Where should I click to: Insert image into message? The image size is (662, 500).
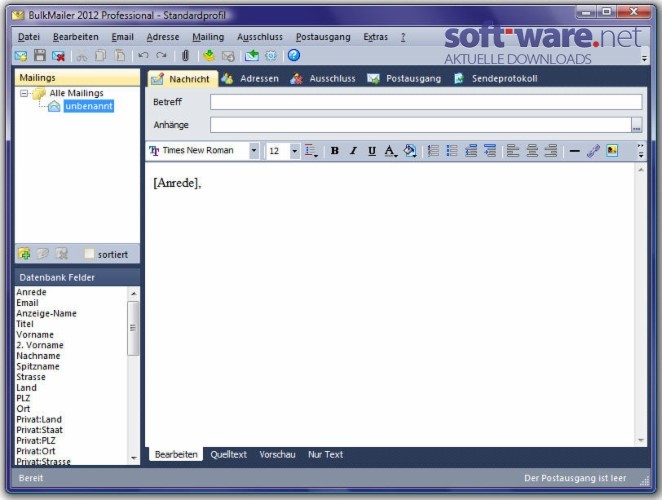(x=612, y=150)
